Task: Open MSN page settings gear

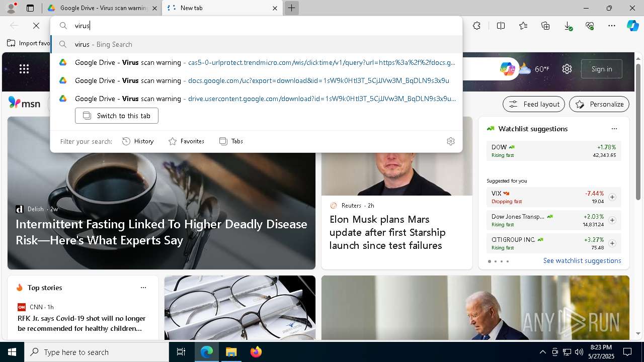Action: click(x=567, y=69)
